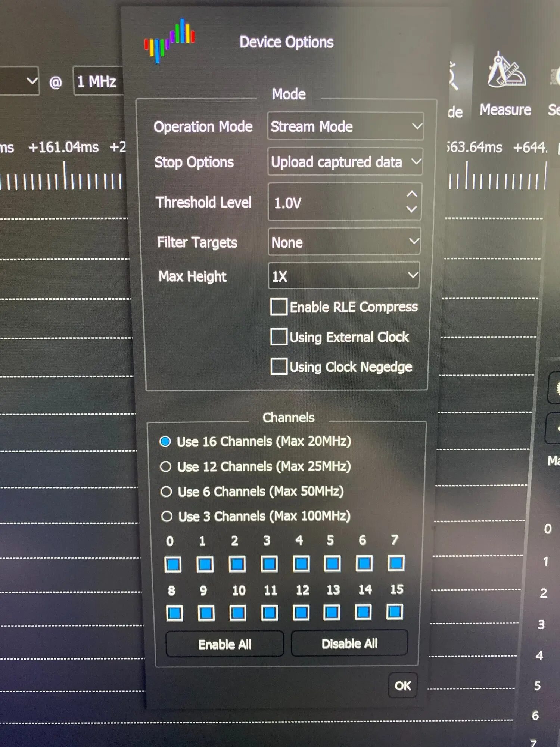
Task: Check Using Clock Negedge option
Action: (279, 366)
